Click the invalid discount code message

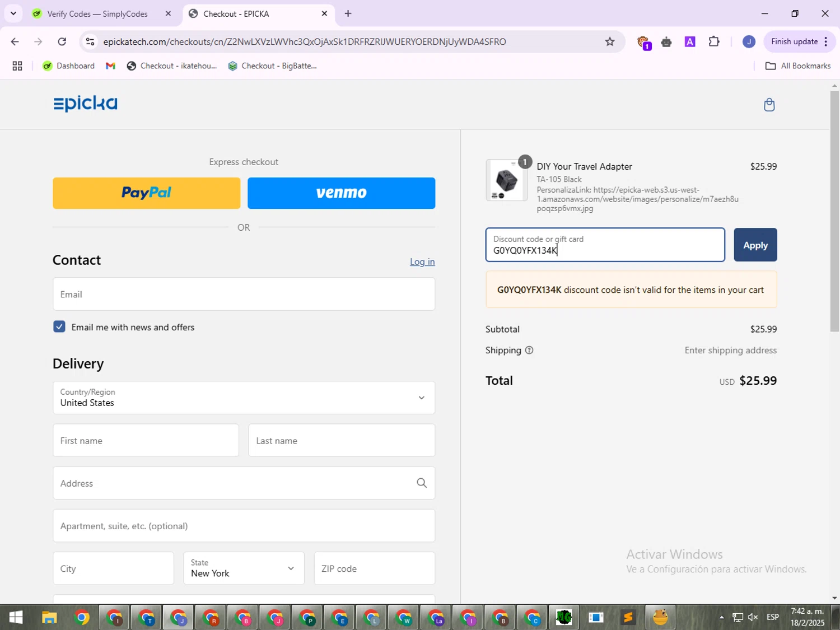631,290
